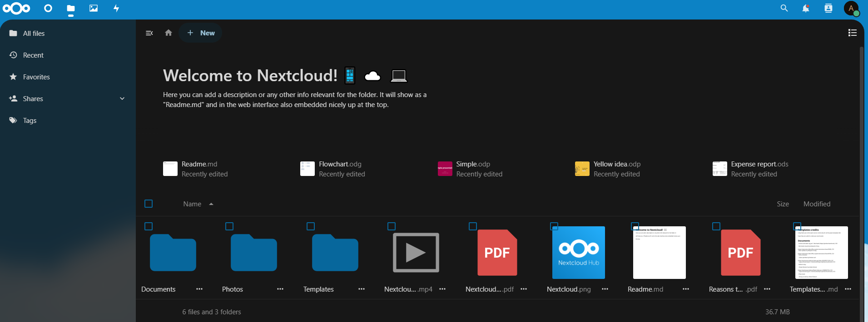Open the Nextcloud pdf file icon
This screenshot has width=868, height=322.
[x=497, y=253]
